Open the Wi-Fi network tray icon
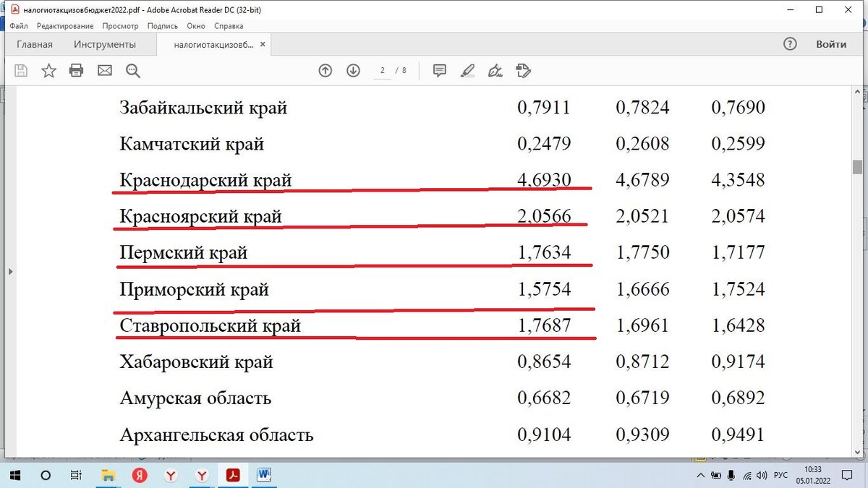 747,476
